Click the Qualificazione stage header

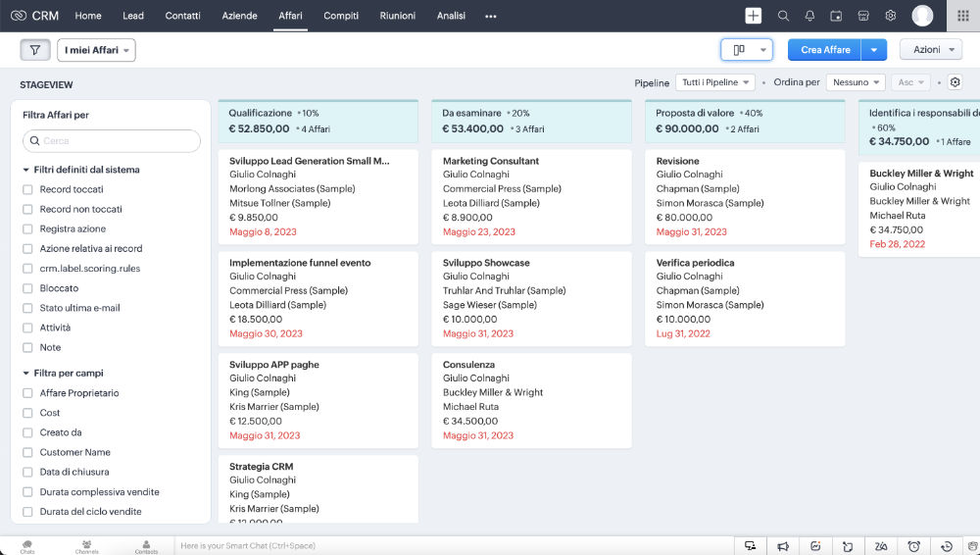click(318, 121)
